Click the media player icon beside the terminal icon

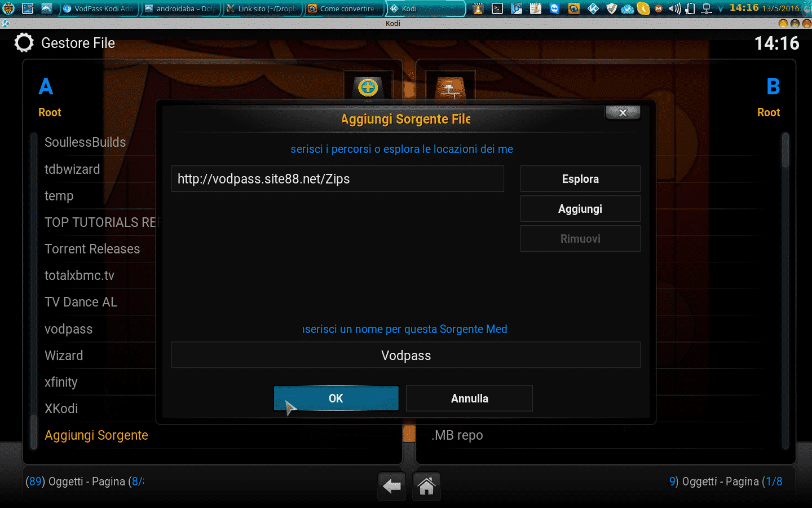click(517, 8)
